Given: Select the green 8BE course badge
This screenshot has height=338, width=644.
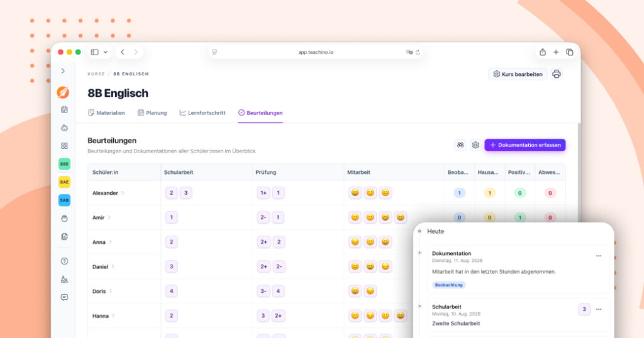Looking at the screenshot, I should (x=65, y=164).
